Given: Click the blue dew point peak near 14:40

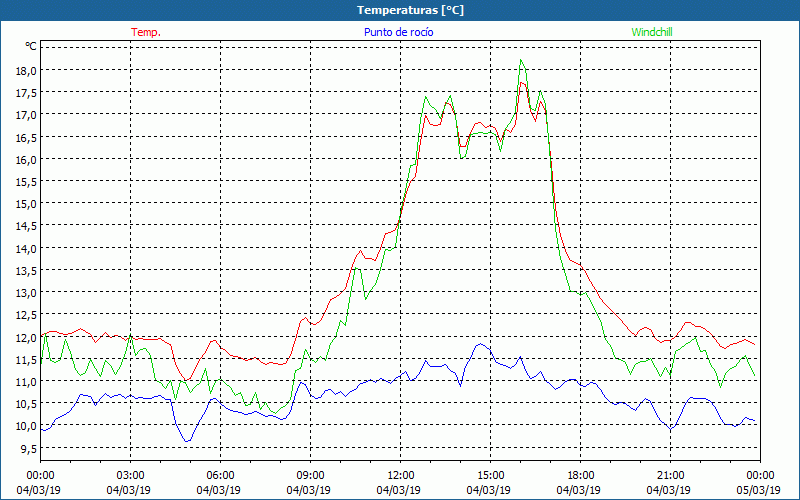Looking at the screenshot, I should tap(481, 344).
